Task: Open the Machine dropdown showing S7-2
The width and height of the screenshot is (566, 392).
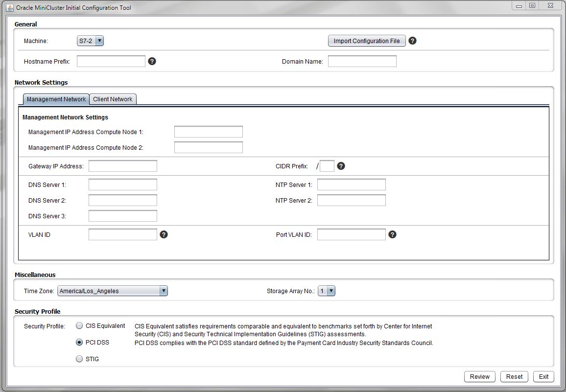Action: click(90, 41)
